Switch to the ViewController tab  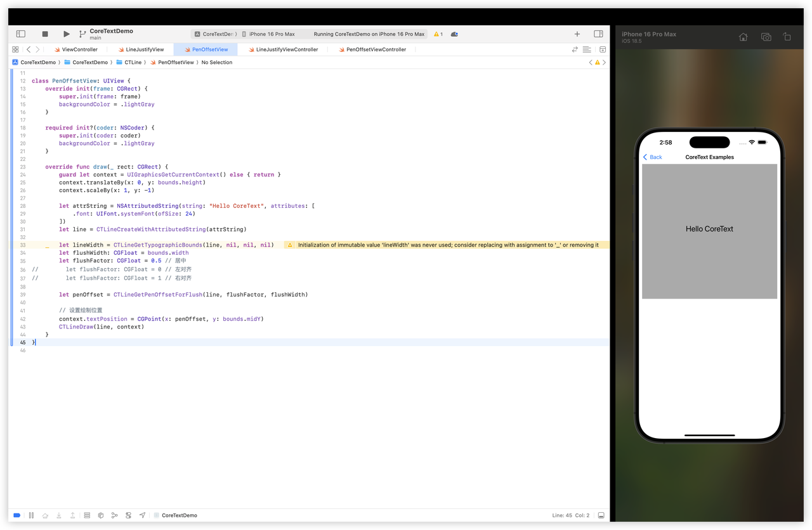(75, 49)
